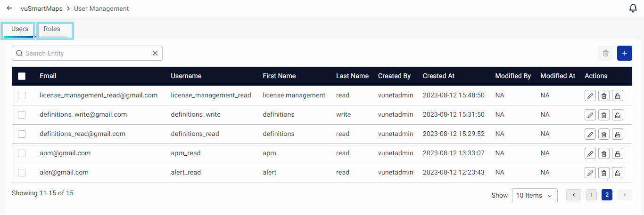Image resolution: width=644 pixels, height=215 pixels.
Task: Click the blue add user plus button
Action: click(624, 53)
